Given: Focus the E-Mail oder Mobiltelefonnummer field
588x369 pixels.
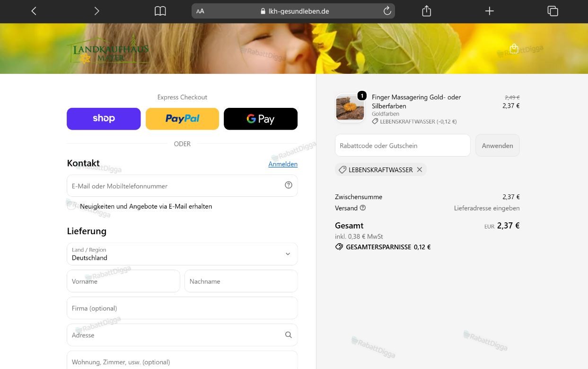Looking at the screenshot, I should coord(182,186).
